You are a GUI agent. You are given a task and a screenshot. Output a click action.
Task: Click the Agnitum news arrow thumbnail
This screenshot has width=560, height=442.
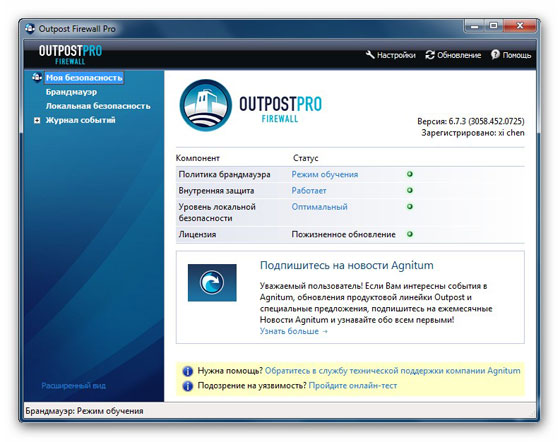[x=212, y=282]
